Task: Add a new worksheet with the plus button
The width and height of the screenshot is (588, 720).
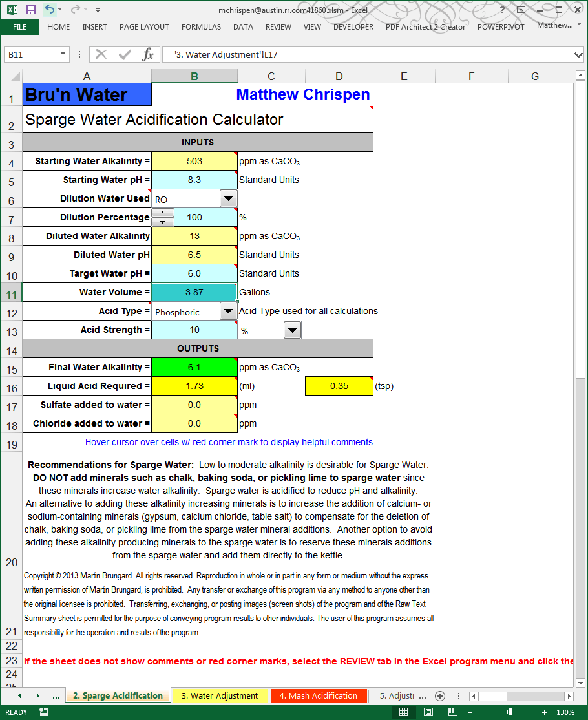Action: click(440, 696)
